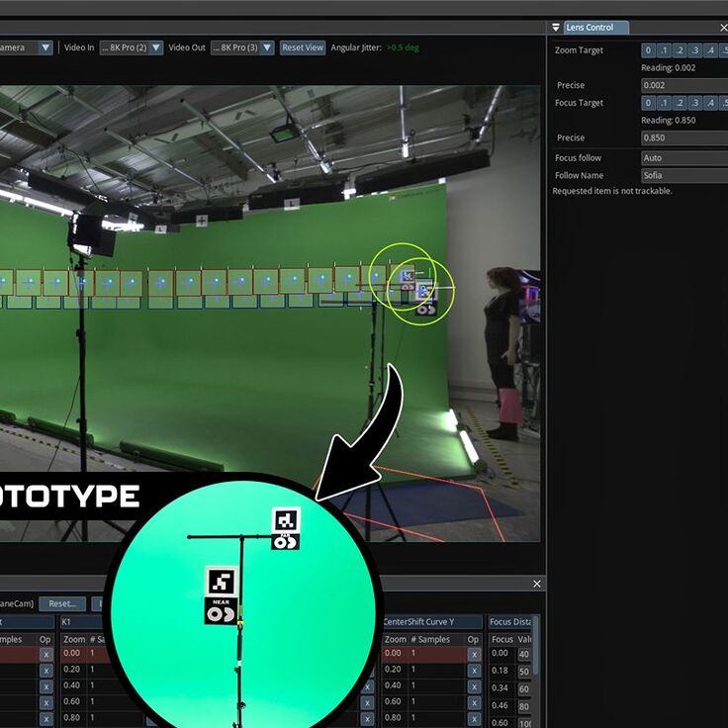The image size is (728, 728).
Task: Click the Focus Distance table scrollbar
Action: tap(535, 646)
